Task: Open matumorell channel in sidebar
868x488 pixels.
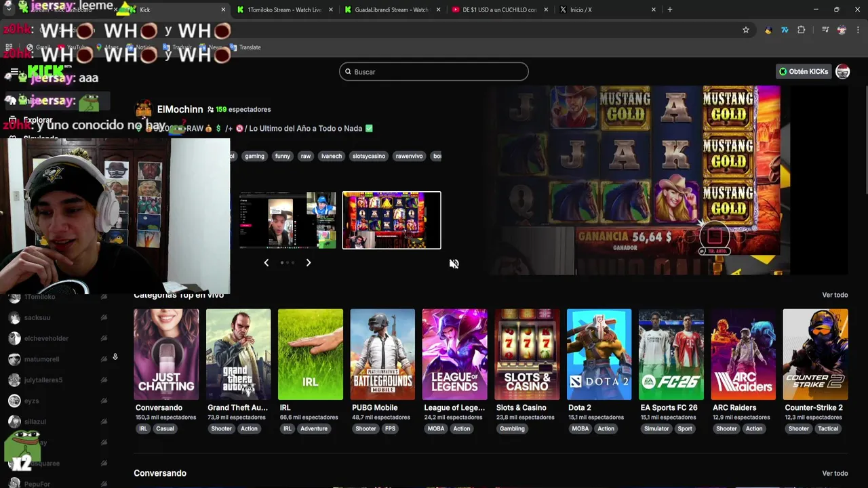Action: 58,359
